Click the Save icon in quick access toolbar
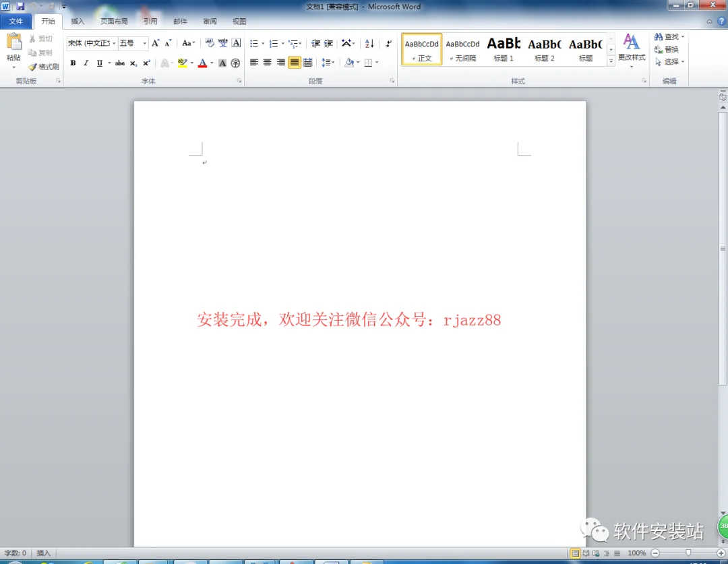The image size is (728, 564). point(20,7)
